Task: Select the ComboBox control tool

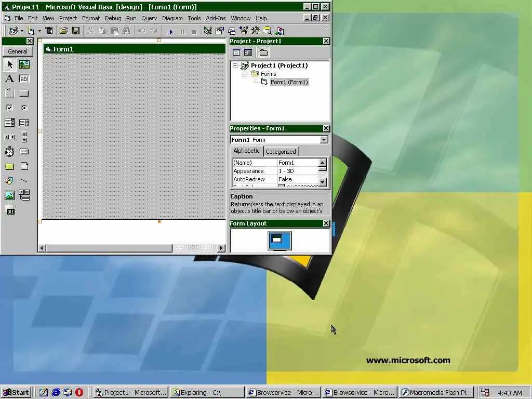Action: [x=10, y=123]
